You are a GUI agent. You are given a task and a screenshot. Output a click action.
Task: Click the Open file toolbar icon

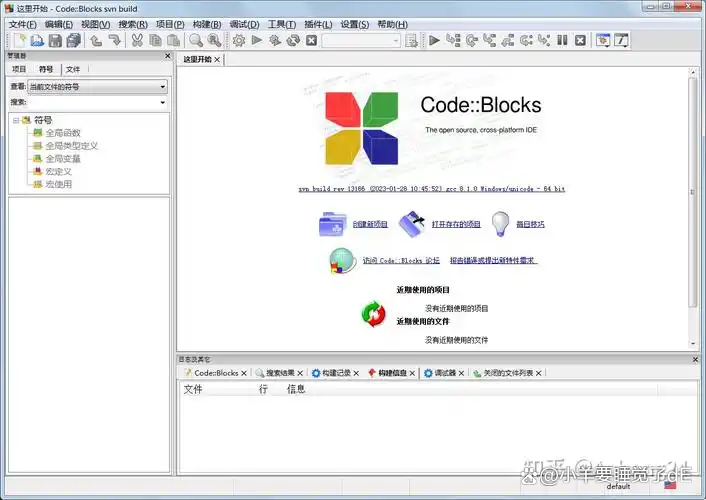point(37,41)
